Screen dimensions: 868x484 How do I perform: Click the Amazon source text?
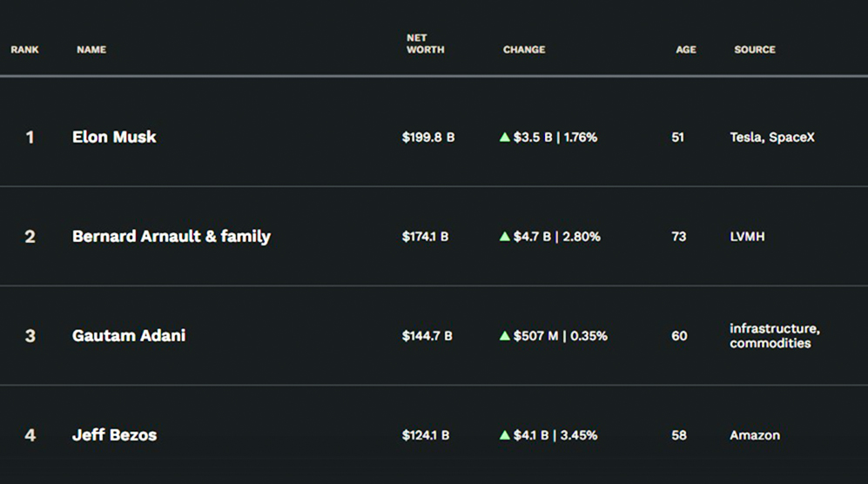pos(755,435)
